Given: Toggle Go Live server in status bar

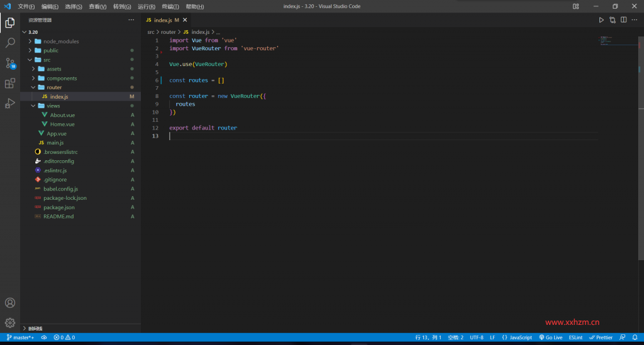Looking at the screenshot, I should [x=550, y=337].
